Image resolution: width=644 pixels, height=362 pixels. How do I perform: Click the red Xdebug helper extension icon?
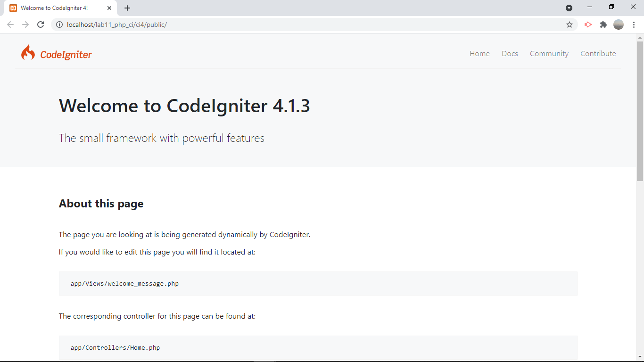[588, 25]
